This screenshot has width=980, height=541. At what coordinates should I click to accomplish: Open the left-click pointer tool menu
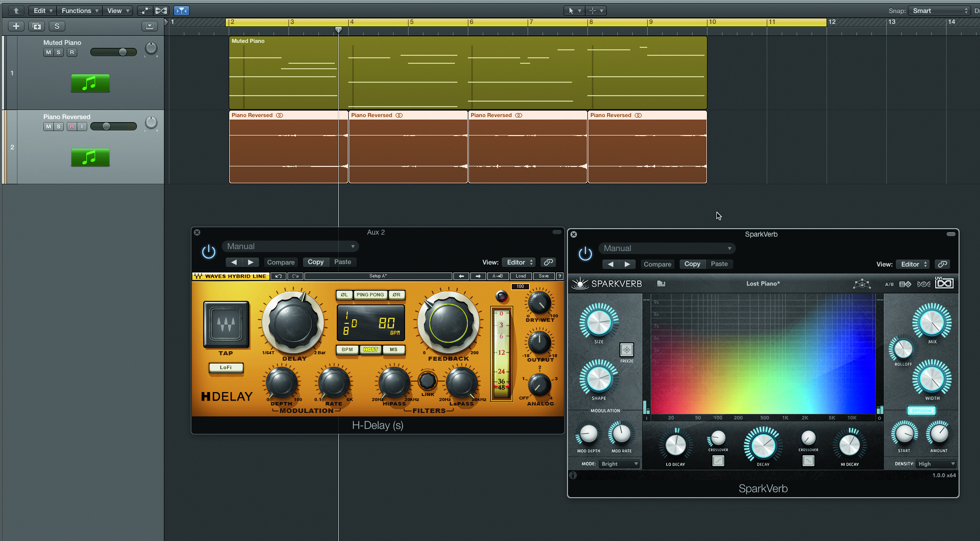[573, 10]
